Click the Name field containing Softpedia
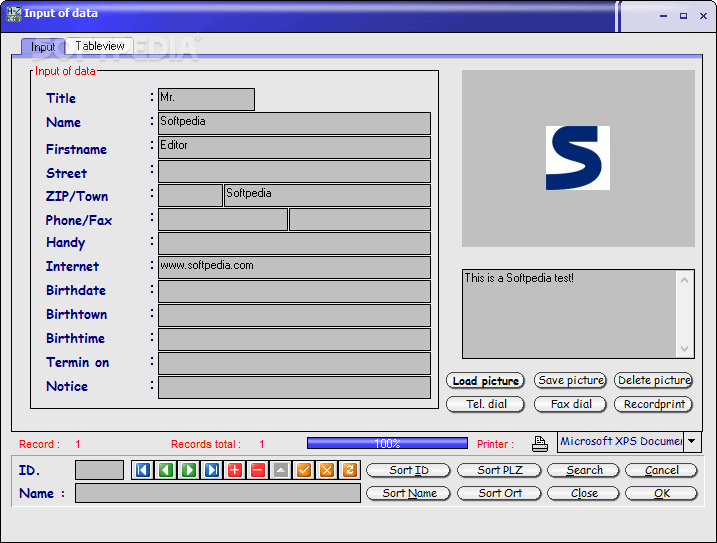The height and width of the screenshot is (543, 717). 294,124
